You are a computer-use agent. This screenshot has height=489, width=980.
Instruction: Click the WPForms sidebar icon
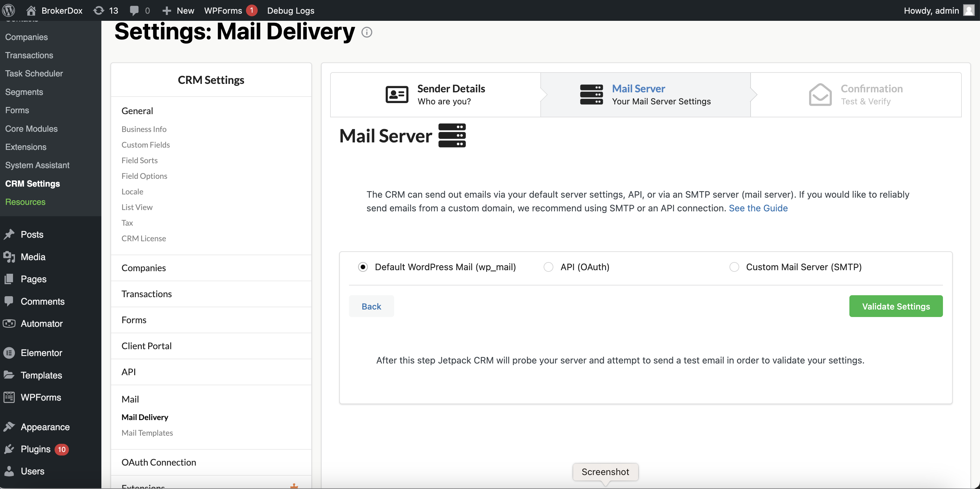tap(9, 397)
